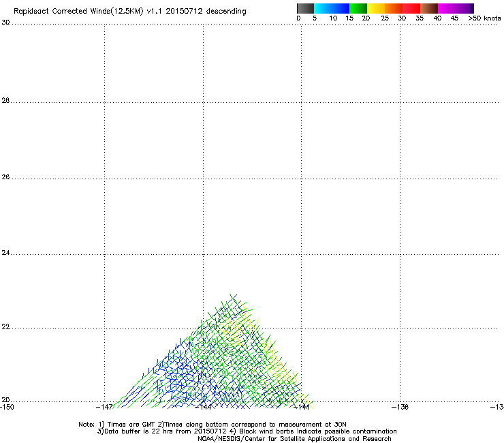This screenshot has height=443, width=504.
Task: Click latitude label '30' on the left axis
Action: (5, 22)
